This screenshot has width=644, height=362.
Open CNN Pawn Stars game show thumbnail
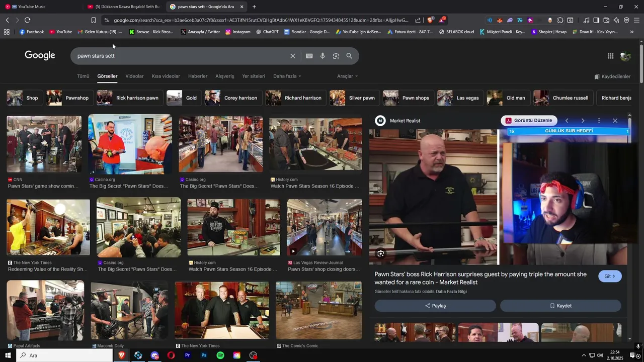[44, 144]
